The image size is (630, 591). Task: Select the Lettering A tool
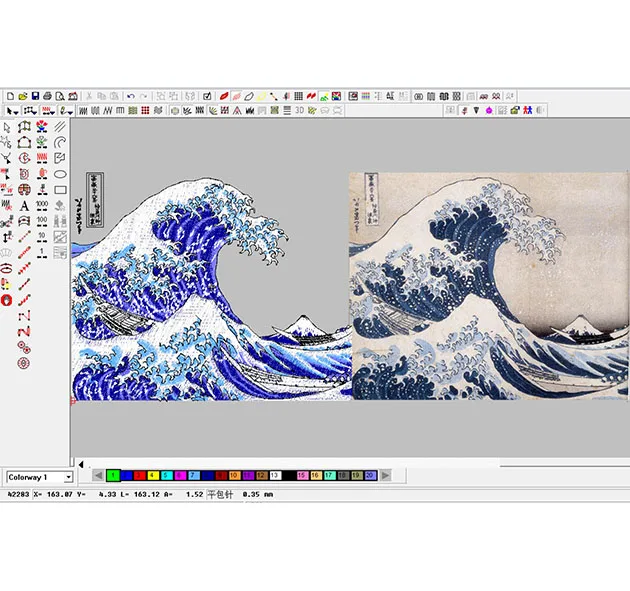(24, 206)
